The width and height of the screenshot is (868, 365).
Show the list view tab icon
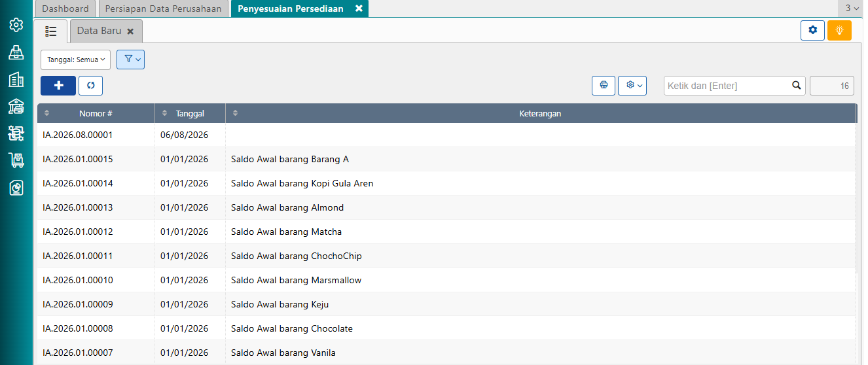(x=51, y=31)
